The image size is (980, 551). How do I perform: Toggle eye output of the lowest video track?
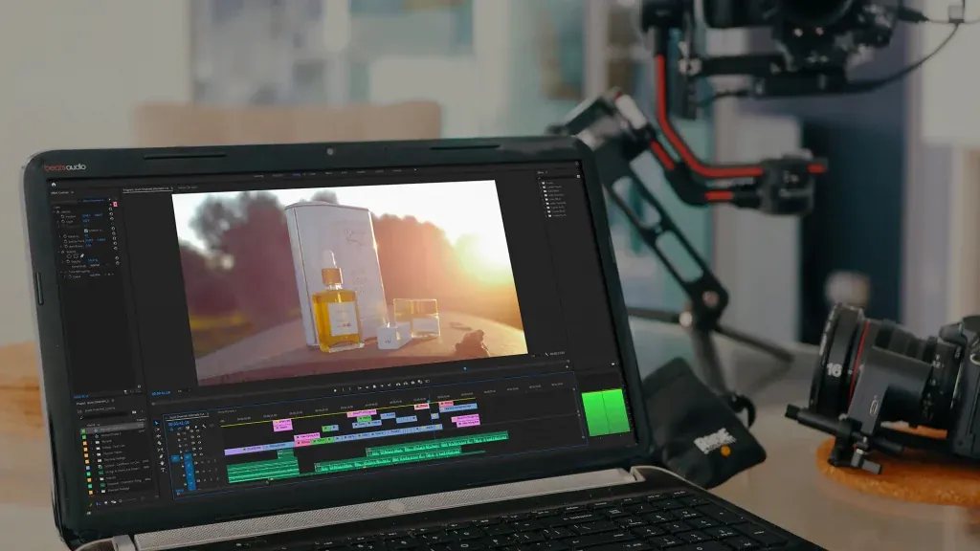201,454
